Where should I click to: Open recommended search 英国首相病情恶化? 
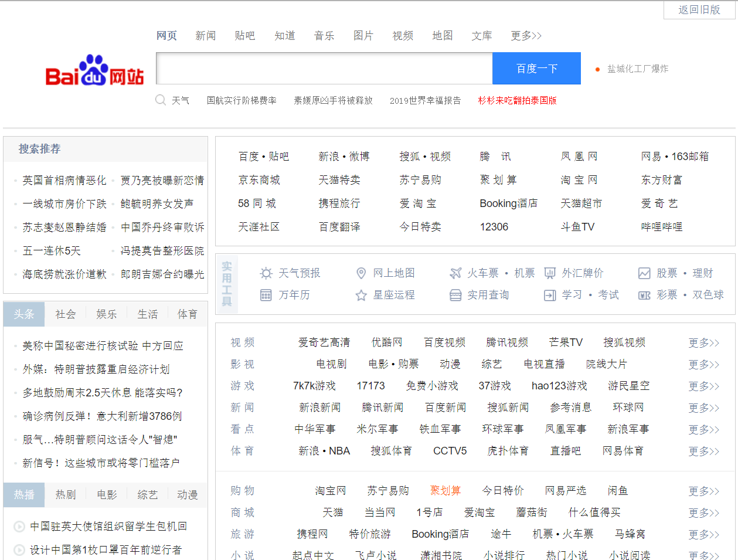pyautogui.click(x=64, y=181)
